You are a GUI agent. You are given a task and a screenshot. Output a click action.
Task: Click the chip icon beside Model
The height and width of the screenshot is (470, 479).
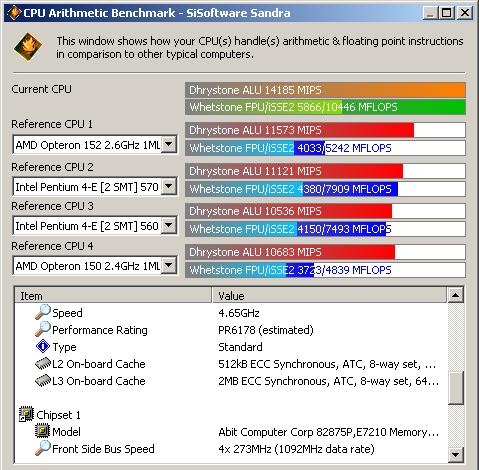43,431
